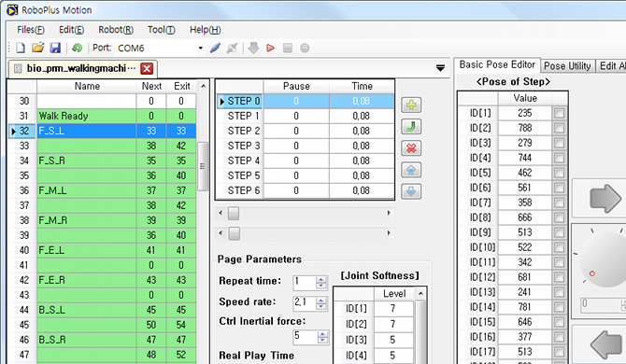
Task: Connect to robot with plug icon
Action: 215,49
